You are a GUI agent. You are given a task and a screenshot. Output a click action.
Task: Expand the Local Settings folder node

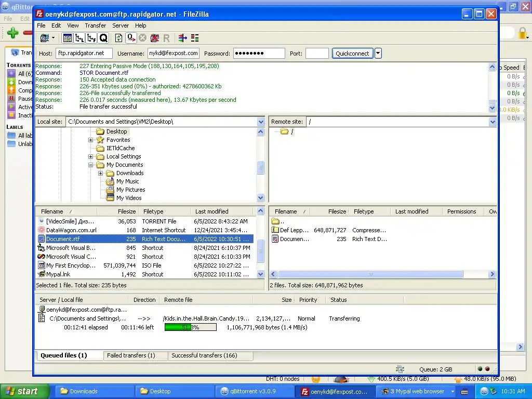[90, 156]
